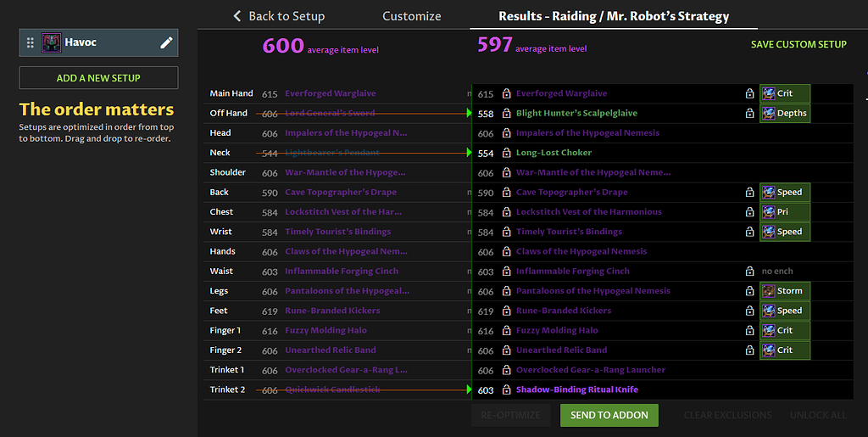Click Speed enchant icon for Rune-Branded Kickers
This screenshot has height=437, width=868.
(x=769, y=311)
